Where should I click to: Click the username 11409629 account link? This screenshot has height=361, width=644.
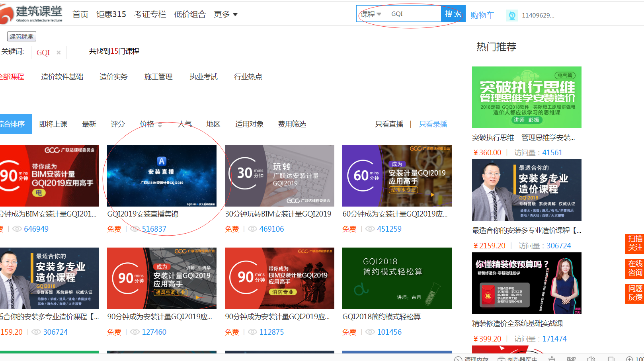click(x=538, y=16)
